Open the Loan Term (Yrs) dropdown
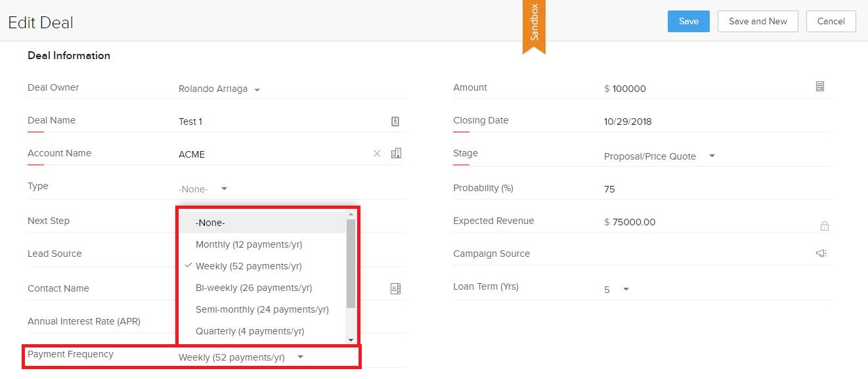 tap(626, 290)
